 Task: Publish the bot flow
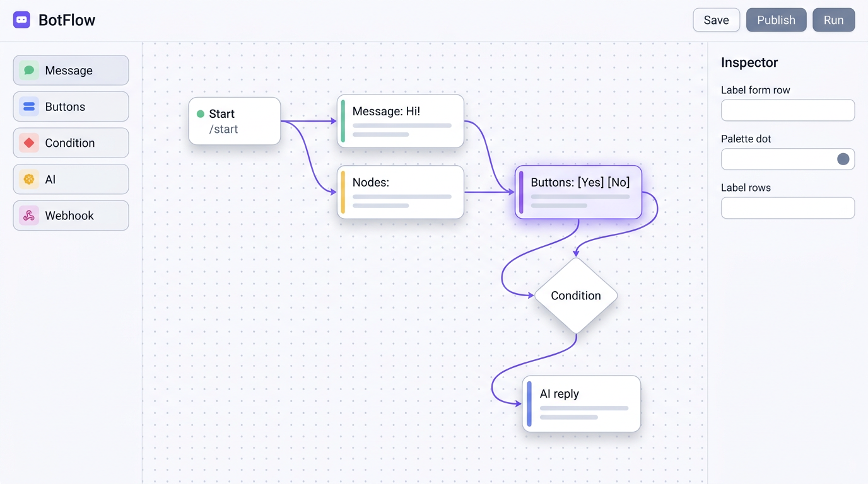click(x=776, y=20)
